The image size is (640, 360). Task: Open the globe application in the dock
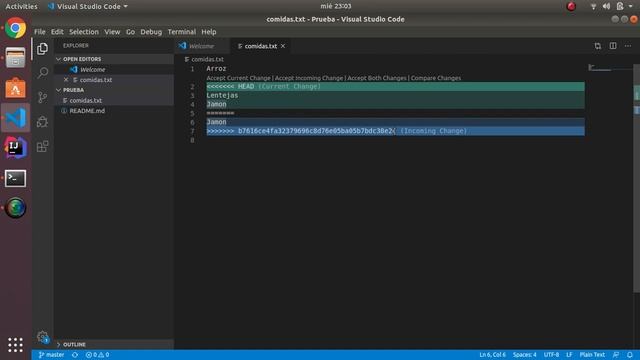(x=16, y=208)
